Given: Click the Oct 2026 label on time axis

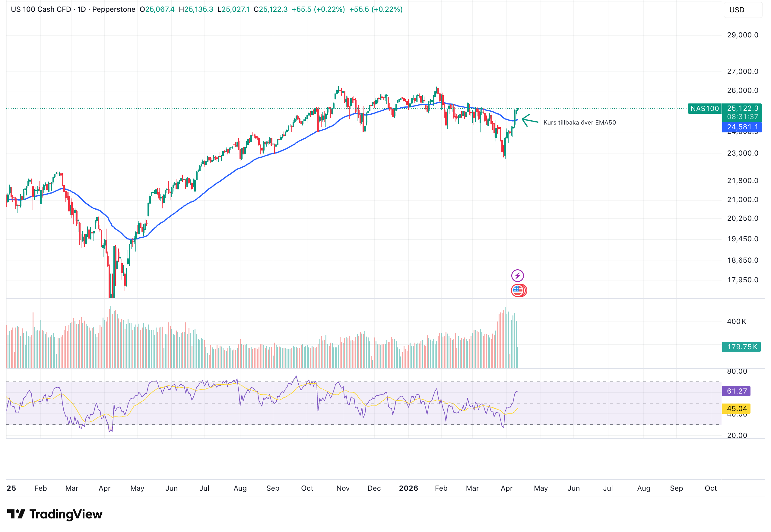Looking at the screenshot, I should coord(710,488).
